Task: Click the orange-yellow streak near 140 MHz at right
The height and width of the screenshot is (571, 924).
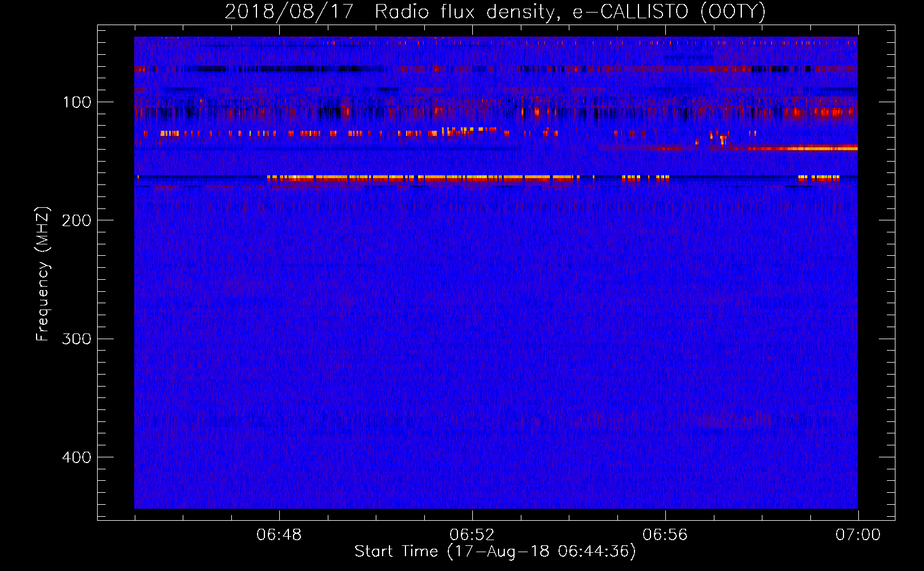Action: (802, 148)
